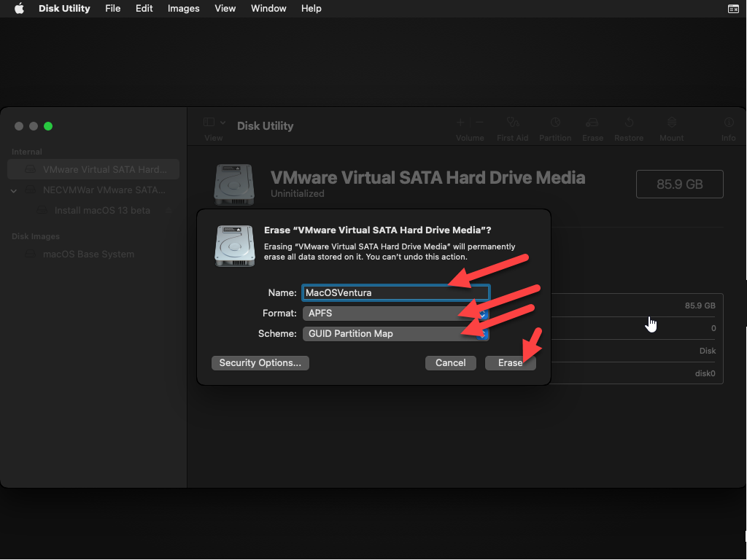Collapse the NECVMWar VMware SATA disk tree

(14, 190)
